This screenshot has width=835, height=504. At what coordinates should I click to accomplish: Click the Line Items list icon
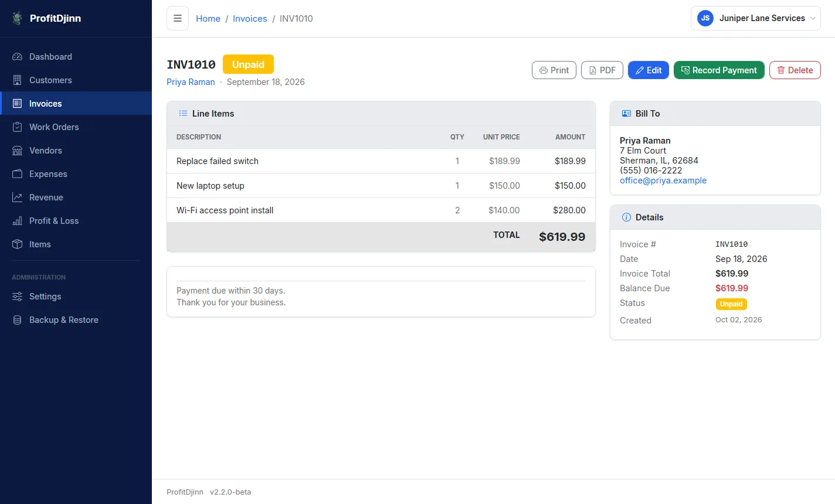click(x=183, y=114)
